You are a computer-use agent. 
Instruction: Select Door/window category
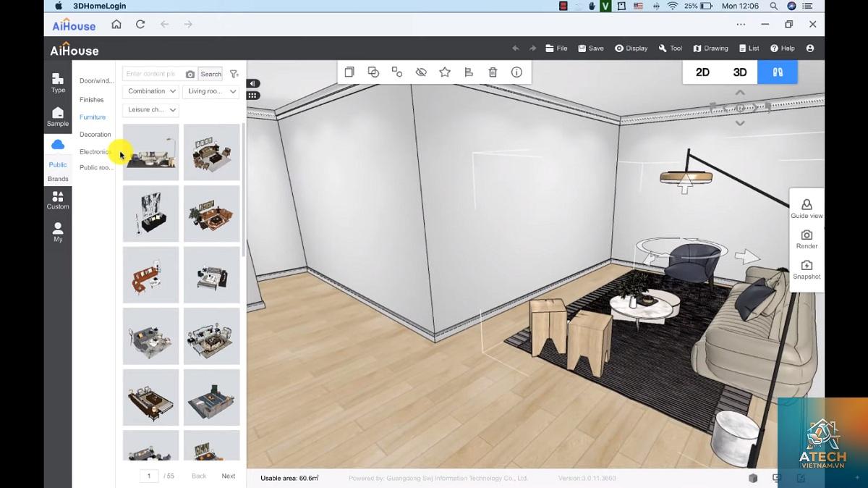point(96,81)
